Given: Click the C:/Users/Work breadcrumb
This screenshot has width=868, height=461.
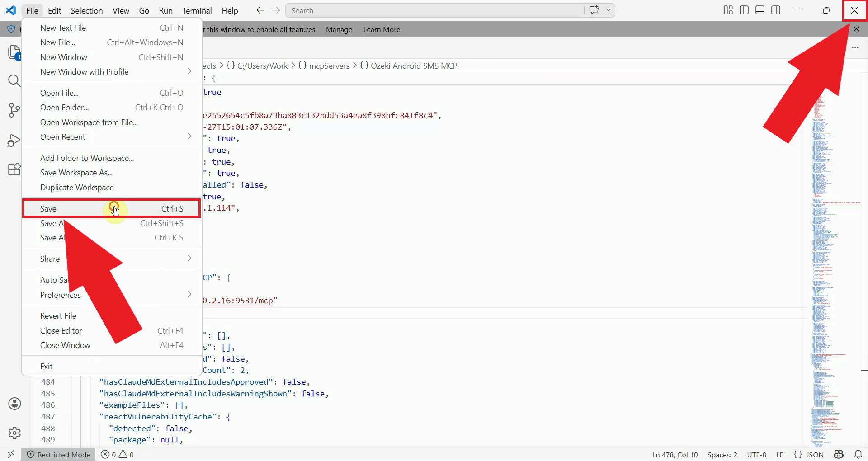Looking at the screenshot, I should [x=257, y=66].
